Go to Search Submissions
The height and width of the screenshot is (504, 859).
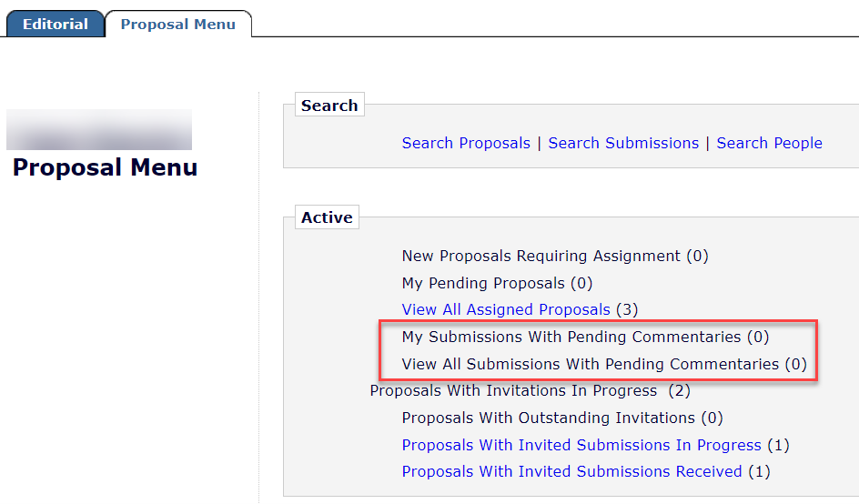tap(623, 143)
